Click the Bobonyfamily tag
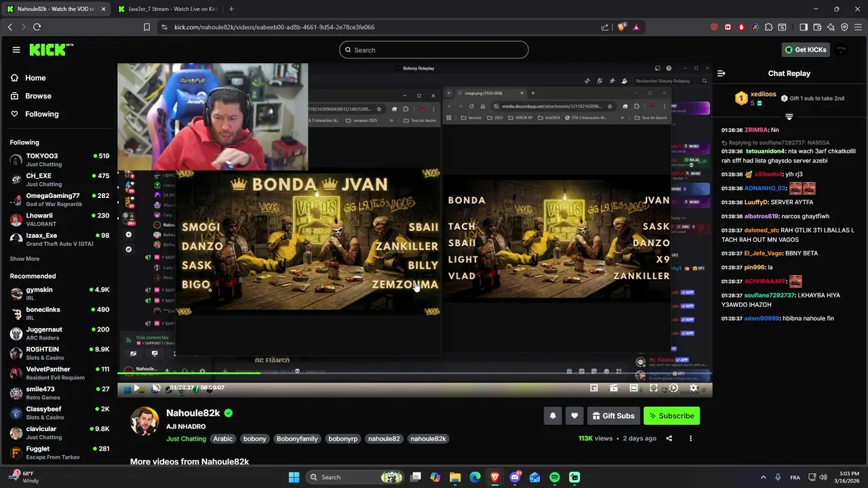Viewport: 868px width, 488px height. click(x=297, y=439)
